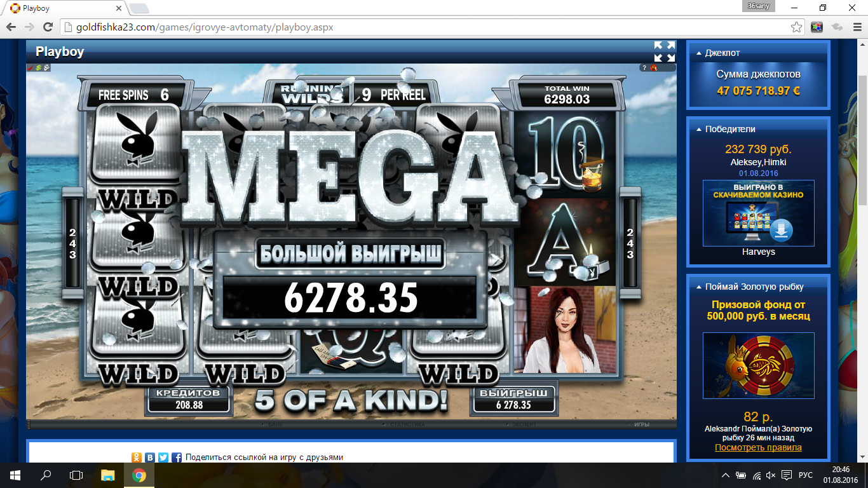Open the Chrome three-line menu
The image size is (868, 488).
tap(856, 27)
